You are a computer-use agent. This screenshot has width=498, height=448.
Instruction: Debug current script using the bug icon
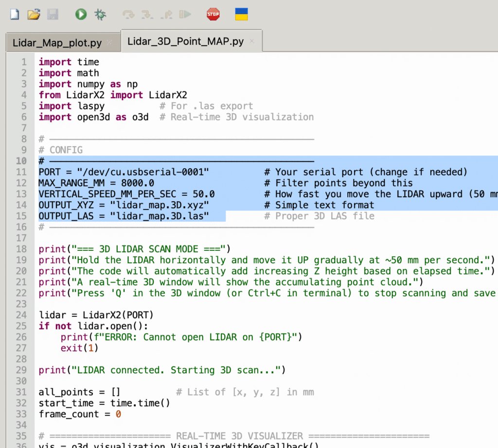tap(100, 14)
